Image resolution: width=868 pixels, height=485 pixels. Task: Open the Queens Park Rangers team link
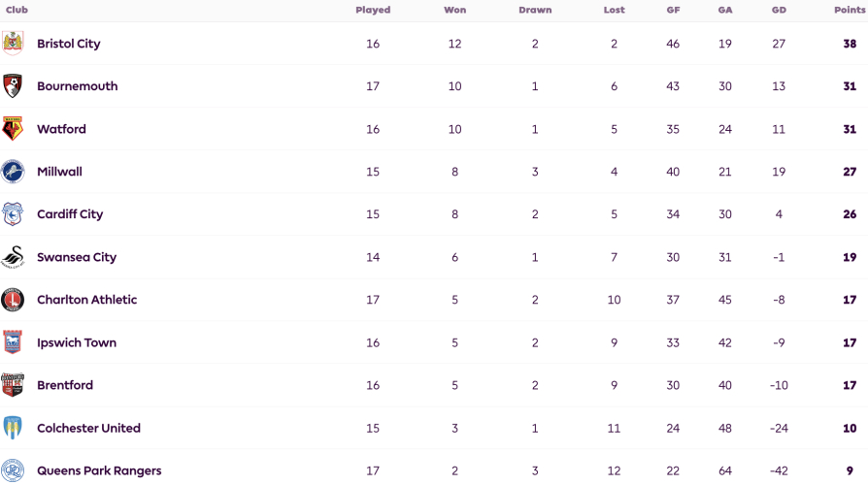99,470
